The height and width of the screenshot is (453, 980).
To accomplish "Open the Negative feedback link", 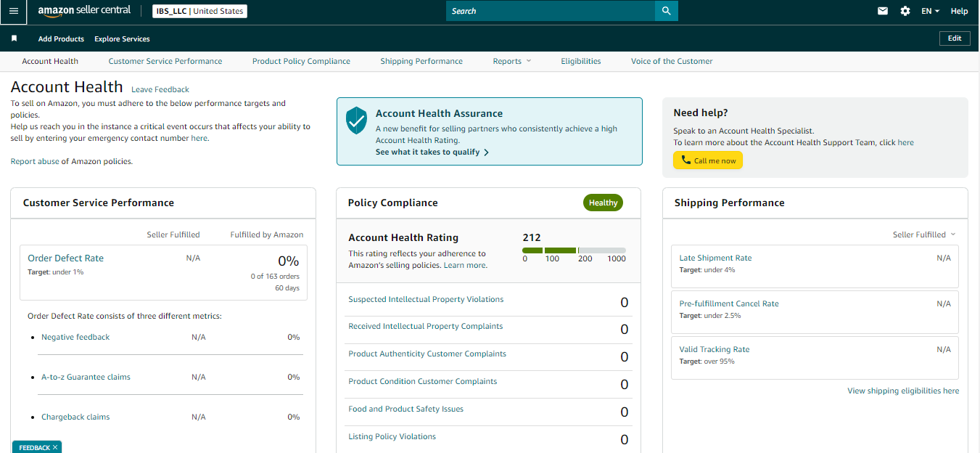I will [x=75, y=337].
